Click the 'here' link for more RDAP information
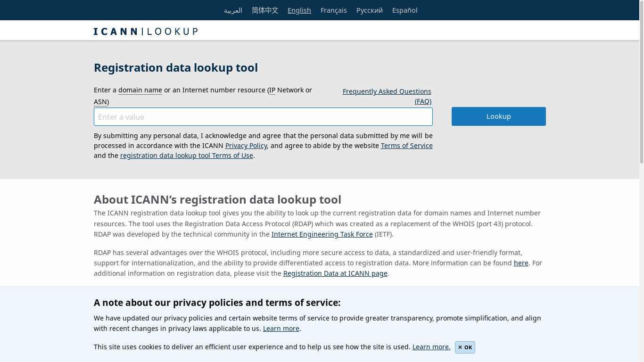This screenshot has width=644, height=362. tap(521, 263)
